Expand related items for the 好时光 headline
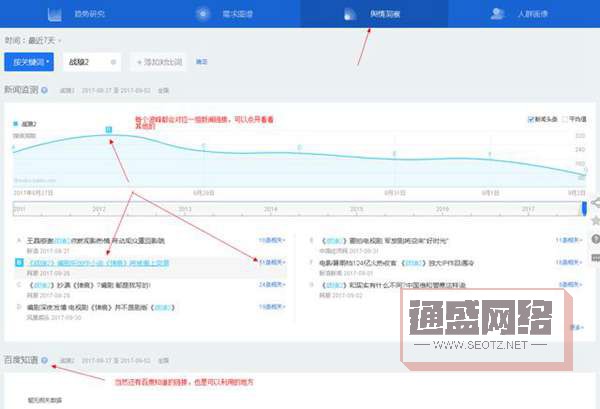Viewport: 600px width, 409px height. click(569, 240)
